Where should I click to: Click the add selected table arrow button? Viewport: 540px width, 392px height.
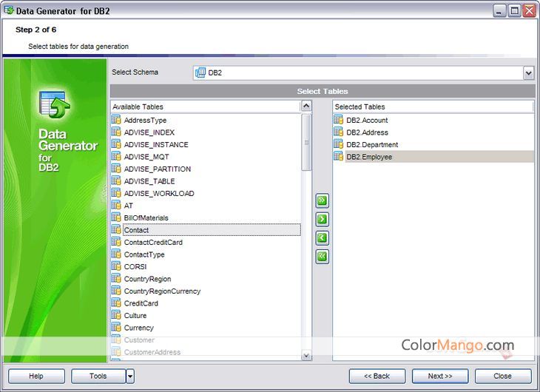(322, 220)
